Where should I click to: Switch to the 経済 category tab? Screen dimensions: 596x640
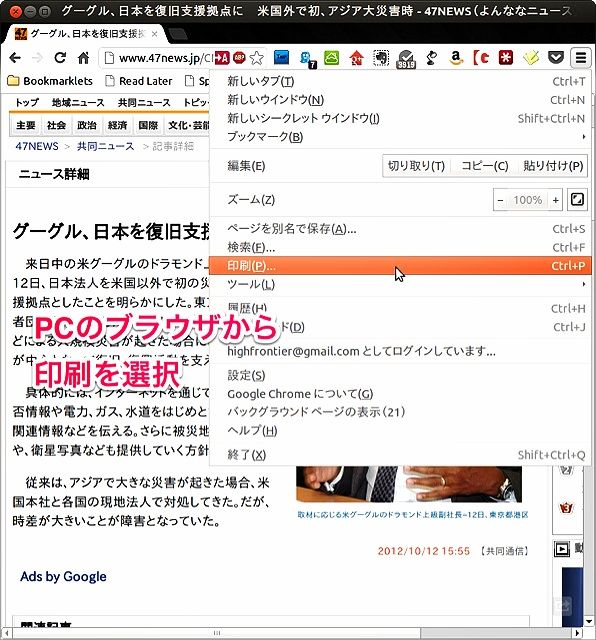[x=117, y=125]
